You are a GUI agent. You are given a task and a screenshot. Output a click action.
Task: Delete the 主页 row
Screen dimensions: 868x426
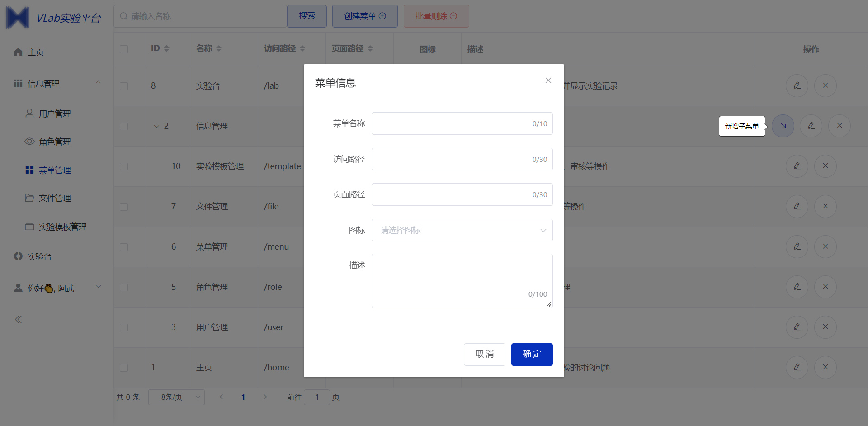coord(826,367)
